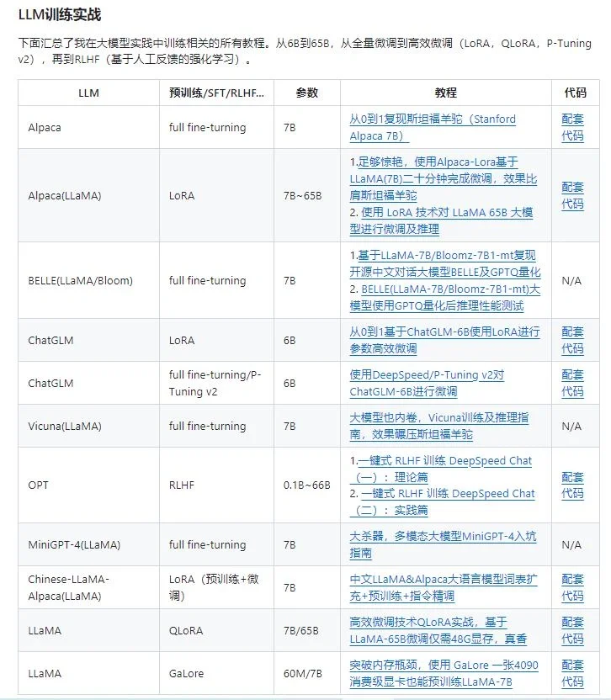Screen dimensions: 611x700
Task: Click the full fine-turning/P-Tuning v2 cell
Action: [x=216, y=383]
